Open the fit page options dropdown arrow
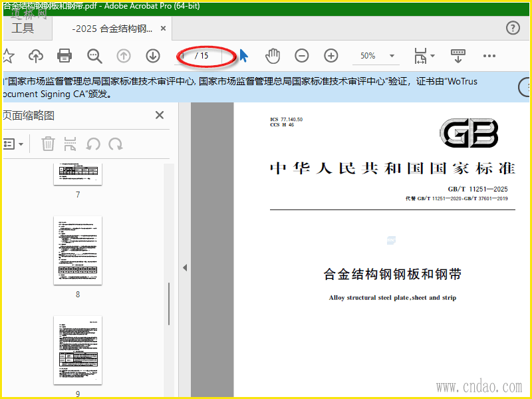Viewport: 532px width, 399px height. pos(433,56)
